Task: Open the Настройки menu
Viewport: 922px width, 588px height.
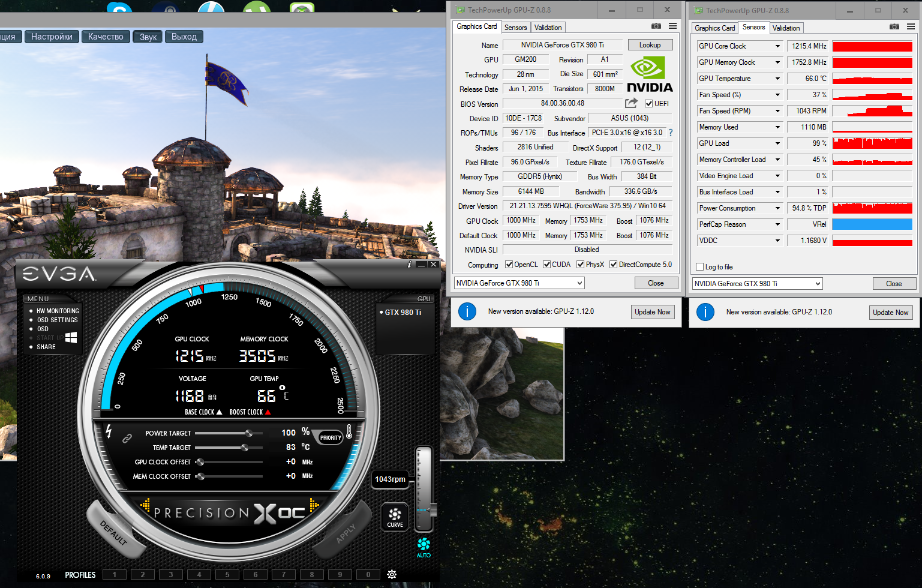Action: [52, 37]
